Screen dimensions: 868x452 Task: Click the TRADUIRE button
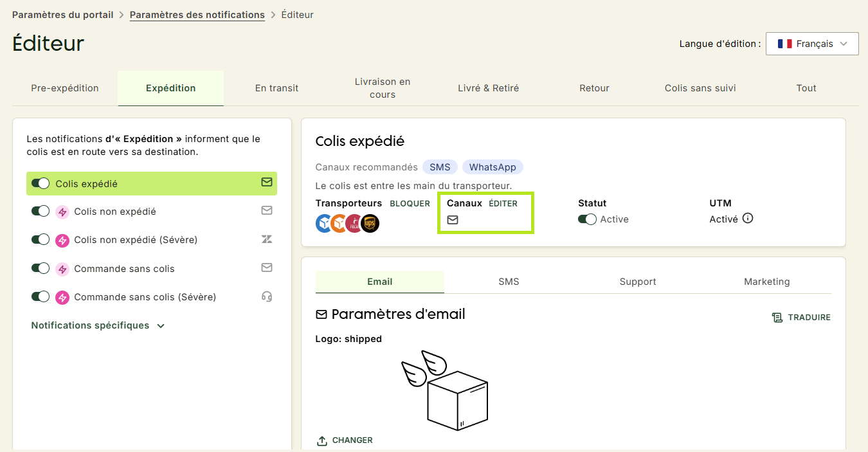point(801,317)
